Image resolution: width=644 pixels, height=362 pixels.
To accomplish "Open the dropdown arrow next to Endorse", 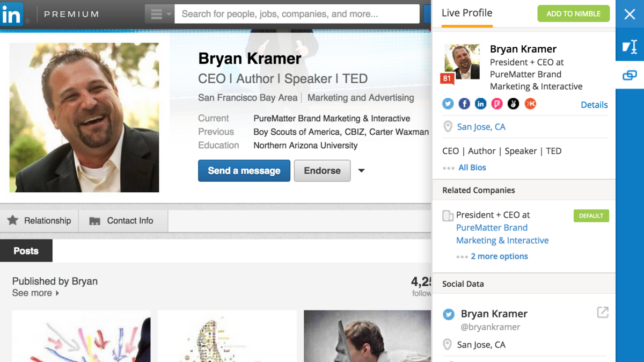I will (x=361, y=170).
